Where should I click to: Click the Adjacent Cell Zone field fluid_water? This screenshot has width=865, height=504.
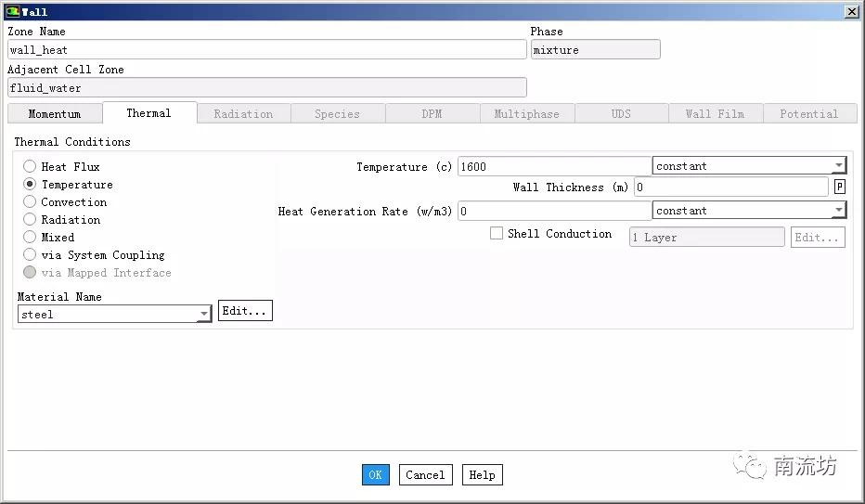pos(267,87)
